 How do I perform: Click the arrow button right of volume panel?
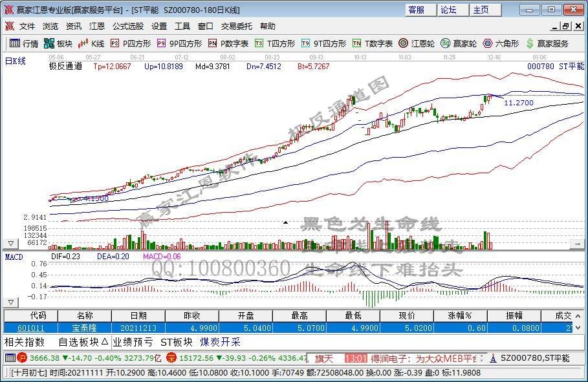[x=577, y=244]
